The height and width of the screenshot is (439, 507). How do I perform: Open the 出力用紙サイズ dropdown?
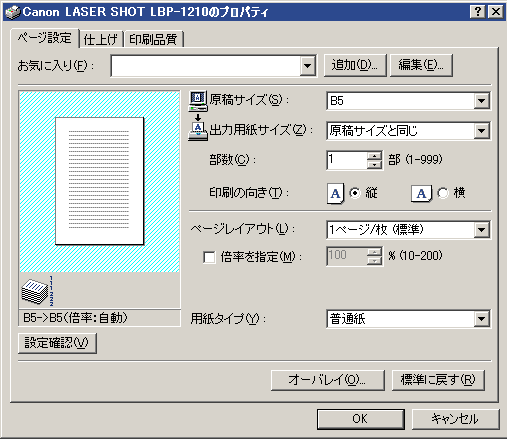(481, 131)
